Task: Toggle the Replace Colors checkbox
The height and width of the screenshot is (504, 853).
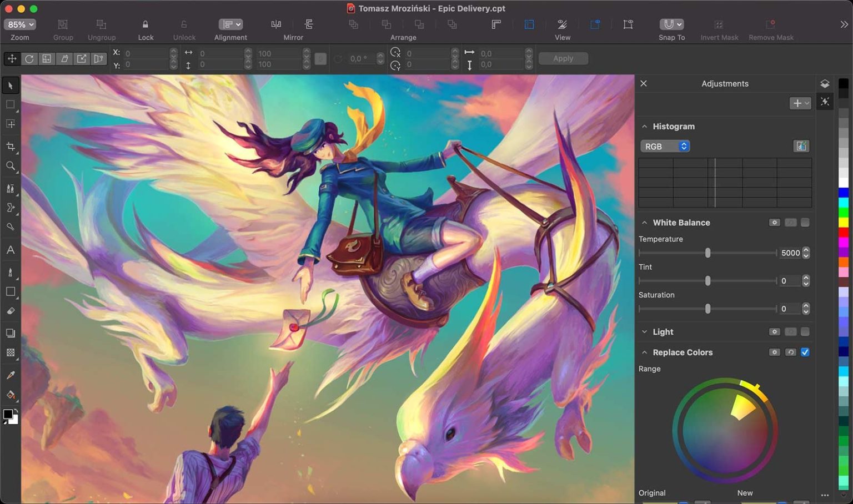Action: 805,352
